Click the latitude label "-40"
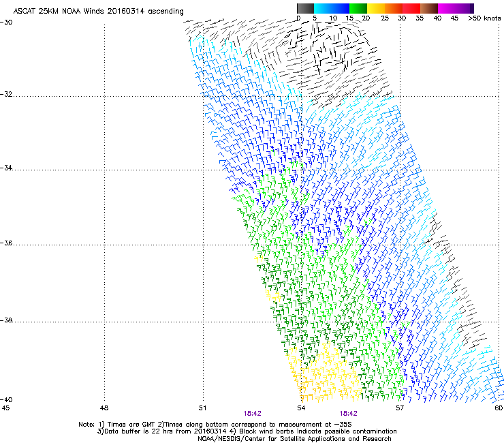 6,399
